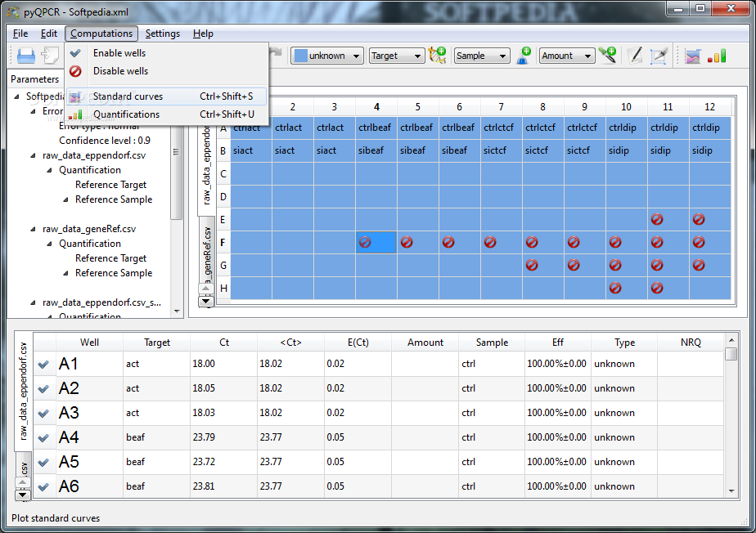Screen dimensions: 756x533
Task: Select well B7 labeled sictcf
Action: pyautogui.click(x=501, y=150)
